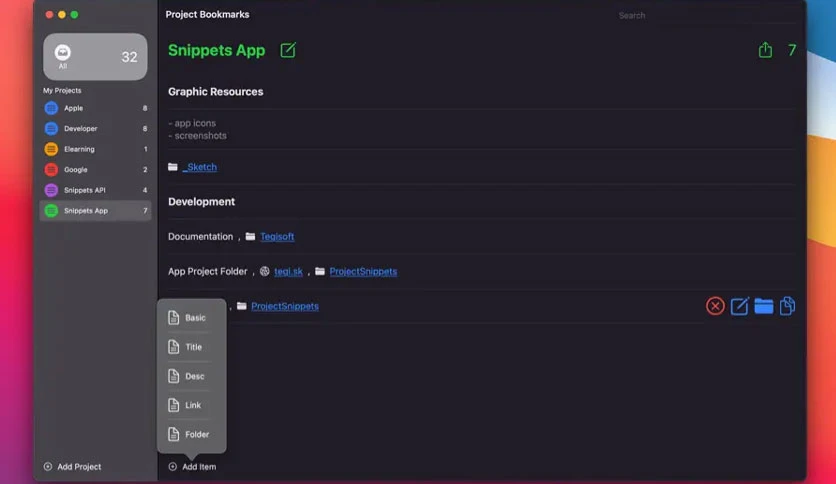Choose Folder item type from popup
Image resolution: width=836 pixels, height=484 pixels.
[191, 434]
